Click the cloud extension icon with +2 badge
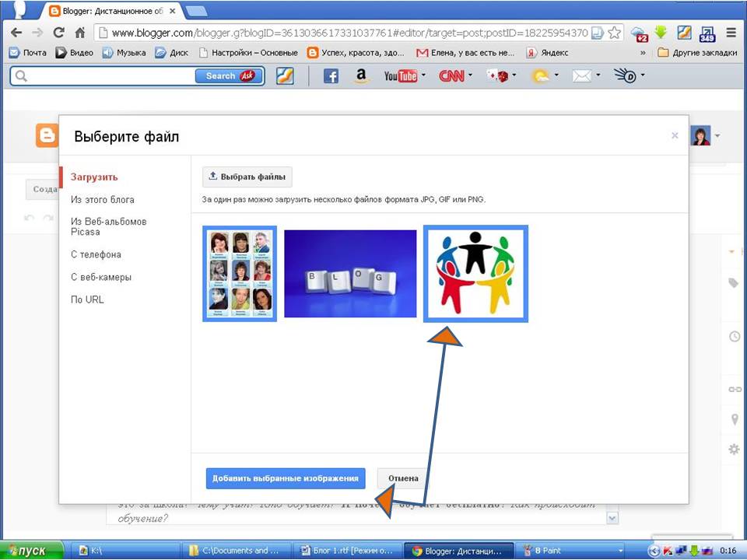Screen dimensions: 747x560 [640, 33]
